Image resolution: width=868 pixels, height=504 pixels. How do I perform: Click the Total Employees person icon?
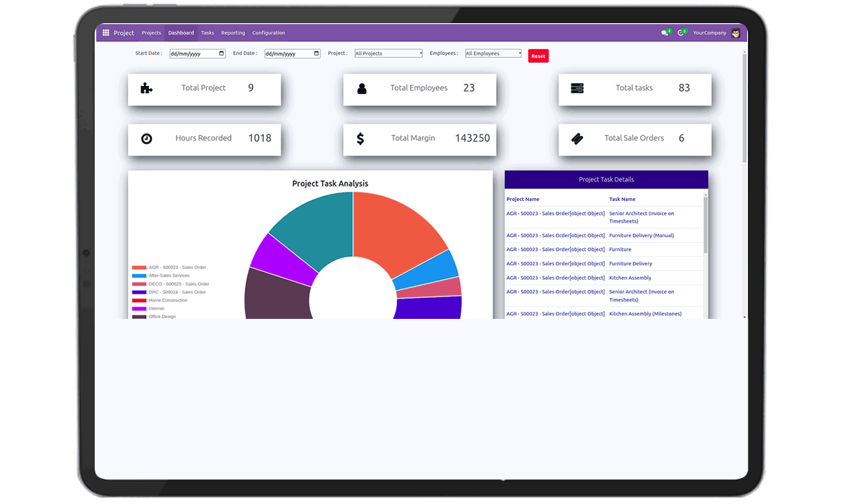[x=362, y=88]
